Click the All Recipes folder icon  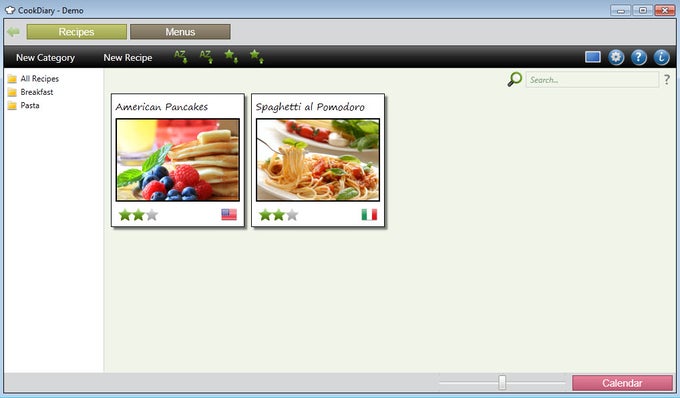coord(12,79)
